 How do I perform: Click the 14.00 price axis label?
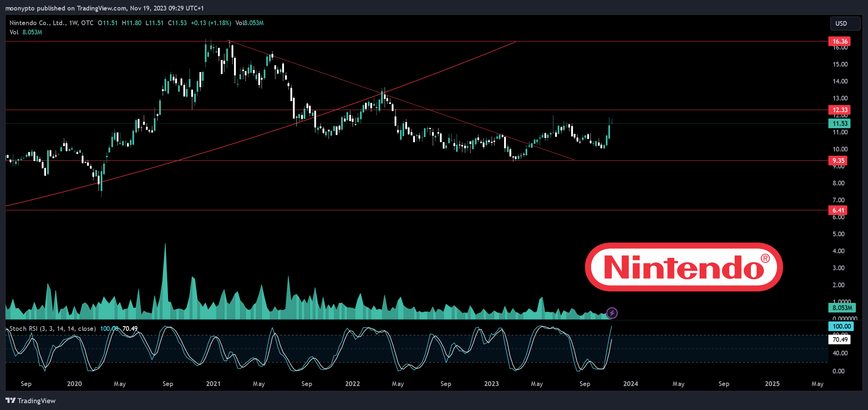[840, 81]
